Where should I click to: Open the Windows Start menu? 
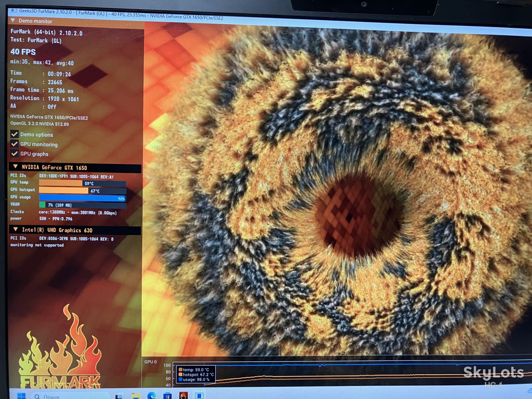21,396
